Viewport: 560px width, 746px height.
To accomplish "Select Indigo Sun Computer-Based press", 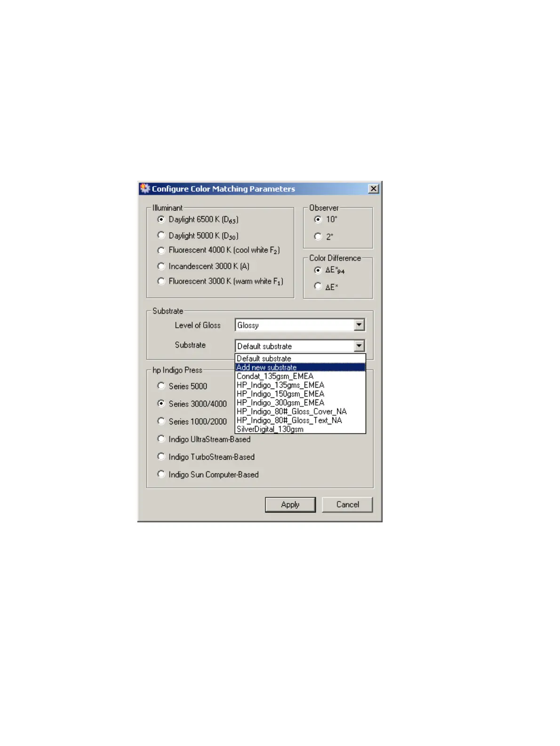I will pos(161,474).
